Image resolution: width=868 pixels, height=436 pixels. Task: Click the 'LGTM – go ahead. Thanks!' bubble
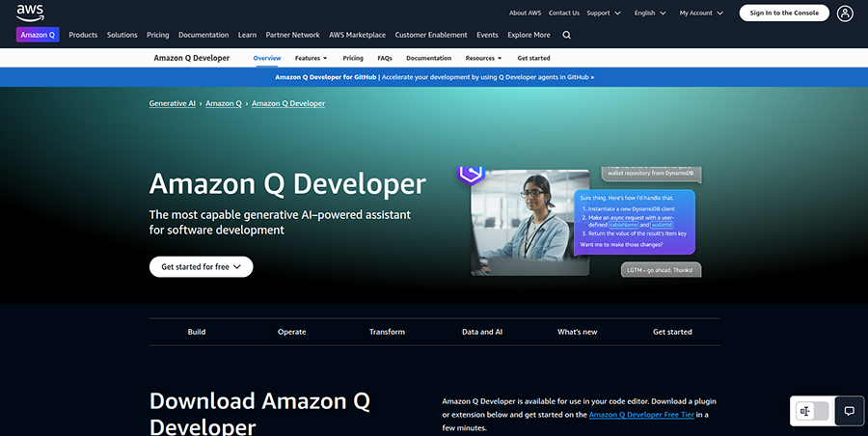click(x=661, y=270)
